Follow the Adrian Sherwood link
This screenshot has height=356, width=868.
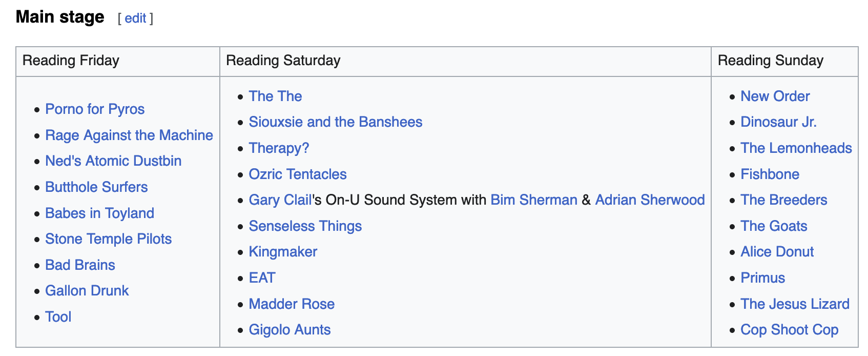coord(650,200)
